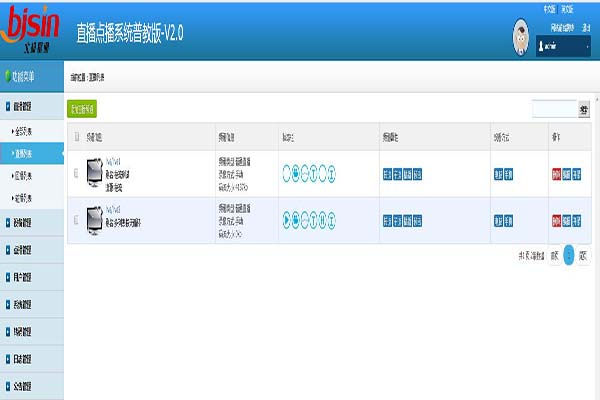The height and width of the screenshot is (400, 600).
Task: Click second button of the two-button group, first row
Action: (x=508, y=175)
